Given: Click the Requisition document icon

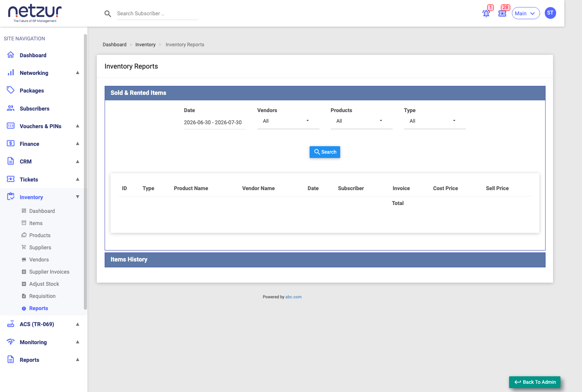Looking at the screenshot, I should click(x=24, y=296).
